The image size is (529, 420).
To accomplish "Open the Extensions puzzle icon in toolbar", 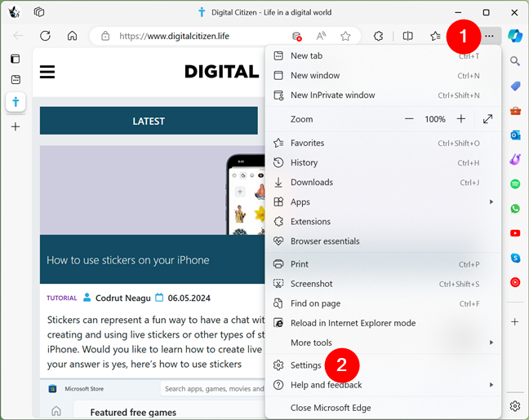I will (379, 36).
